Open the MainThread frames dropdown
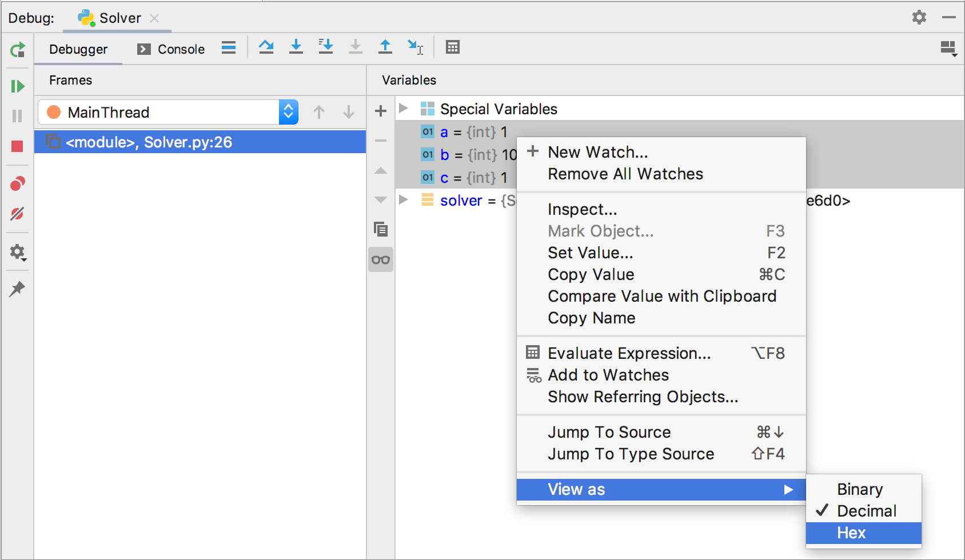 point(288,112)
